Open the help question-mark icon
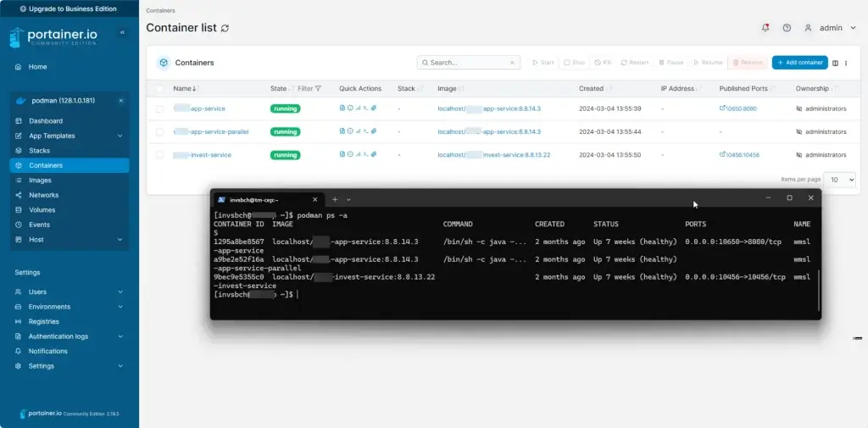Viewport: 868px width, 428px height. [x=787, y=28]
